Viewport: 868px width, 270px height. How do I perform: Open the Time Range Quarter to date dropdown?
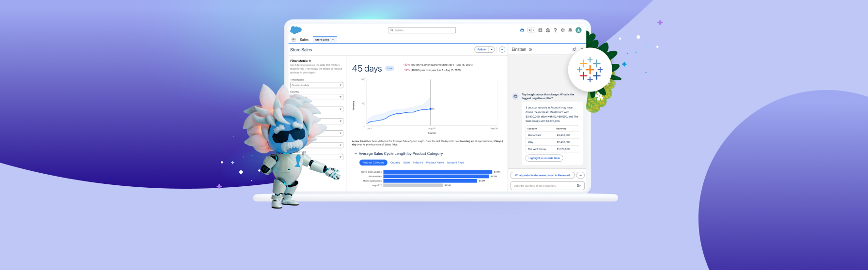point(317,85)
